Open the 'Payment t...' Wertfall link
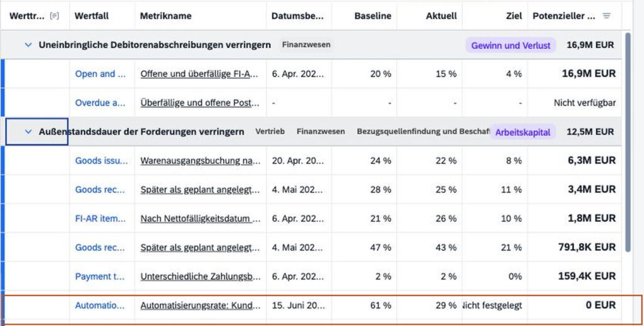 100,276
